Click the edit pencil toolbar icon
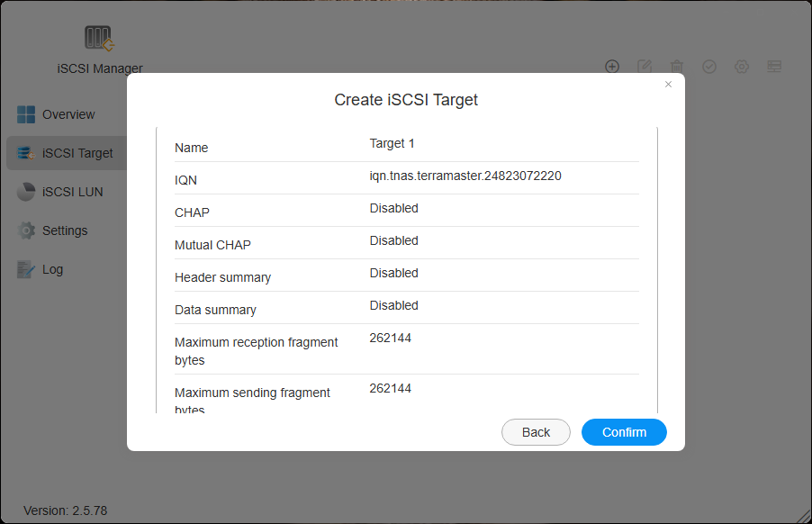Viewport: 812px width, 524px height. [645, 67]
